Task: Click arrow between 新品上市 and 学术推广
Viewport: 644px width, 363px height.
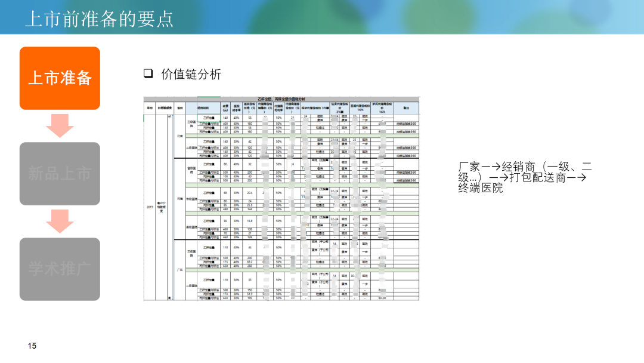Action: pos(60,222)
